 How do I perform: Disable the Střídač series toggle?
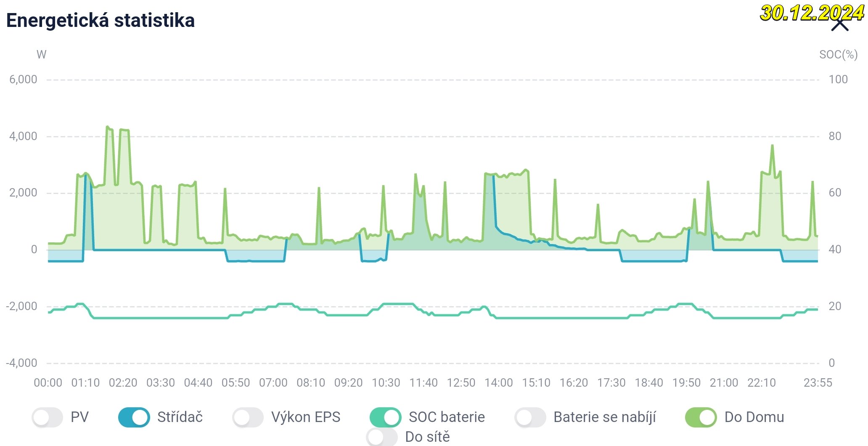134,417
